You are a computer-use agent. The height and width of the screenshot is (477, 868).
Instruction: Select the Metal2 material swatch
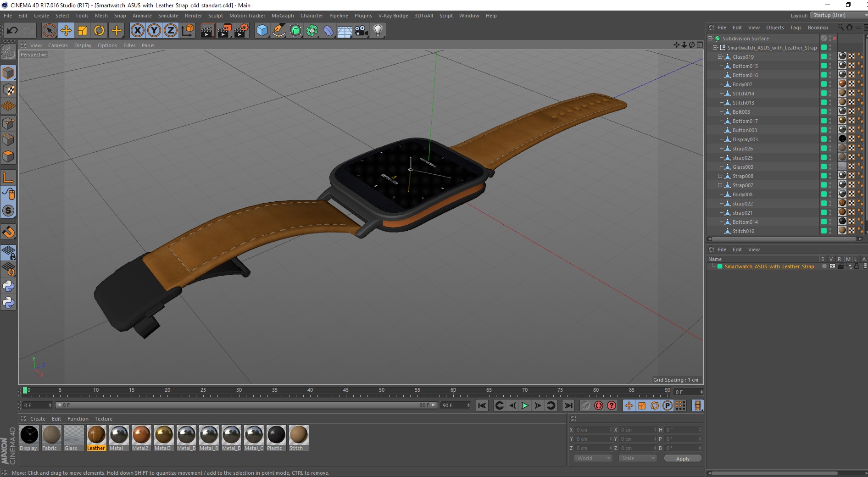[141, 438]
